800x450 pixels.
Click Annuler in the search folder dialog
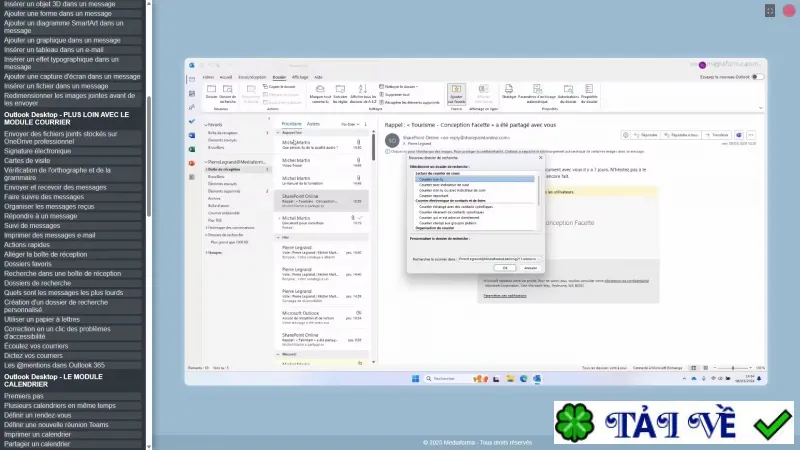530,268
